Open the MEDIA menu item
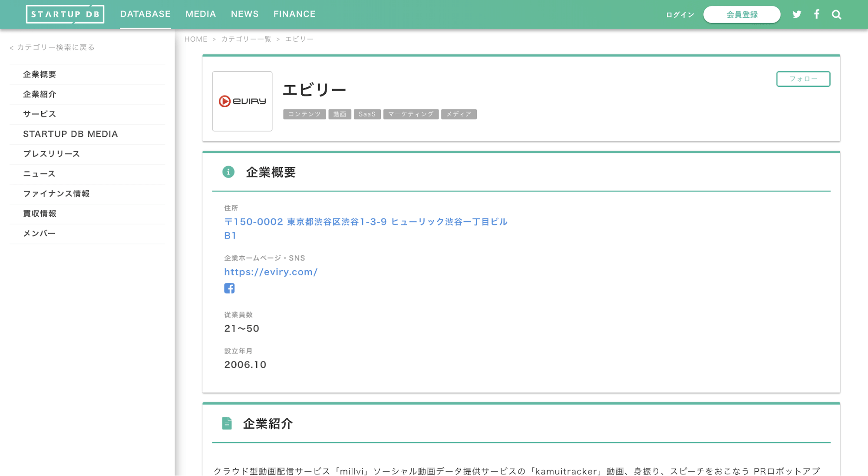 200,13
